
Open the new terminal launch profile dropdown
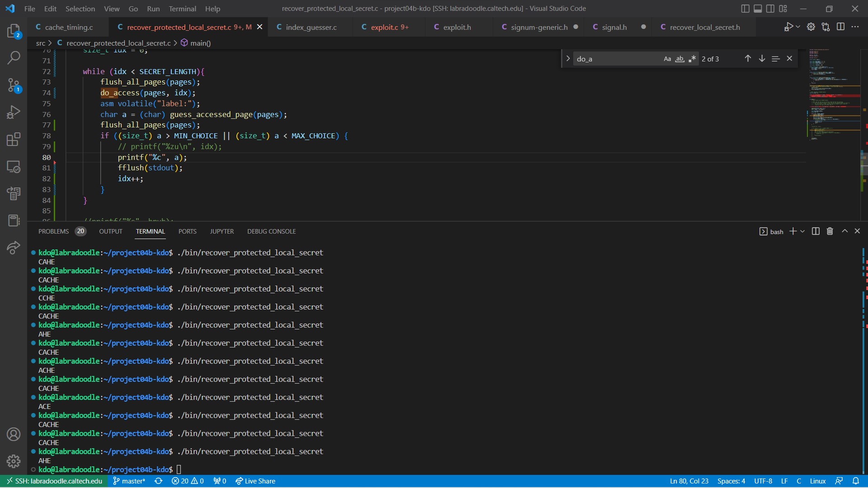tap(802, 231)
